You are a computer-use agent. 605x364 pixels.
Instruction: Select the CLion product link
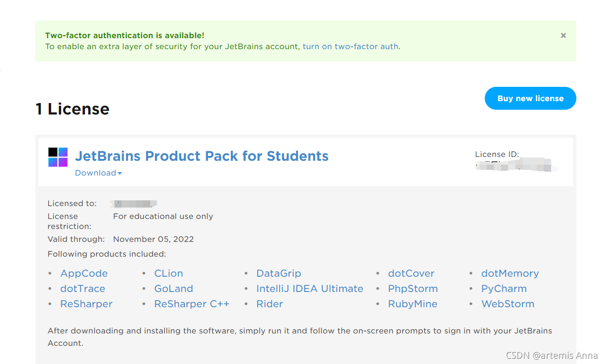[x=168, y=273]
